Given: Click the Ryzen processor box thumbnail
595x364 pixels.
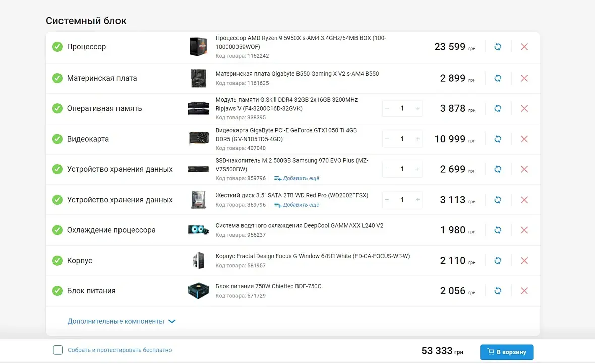Looking at the screenshot, I should (x=199, y=47).
